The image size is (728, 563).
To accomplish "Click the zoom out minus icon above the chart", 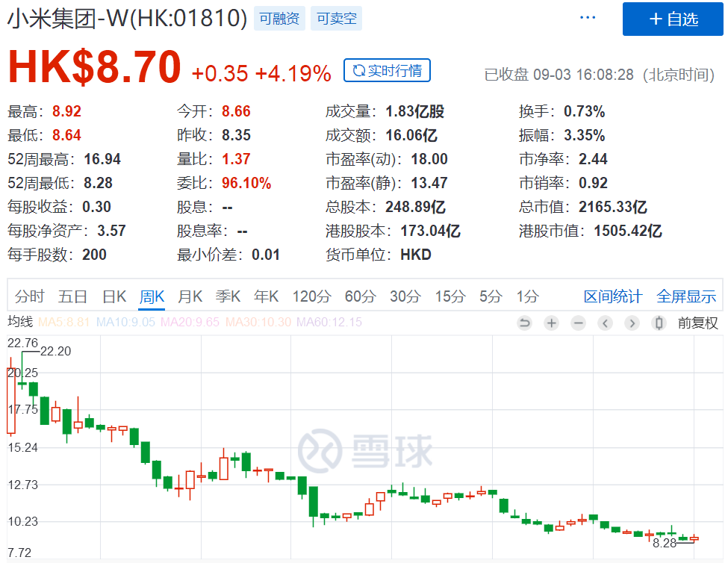I will [x=577, y=324].
